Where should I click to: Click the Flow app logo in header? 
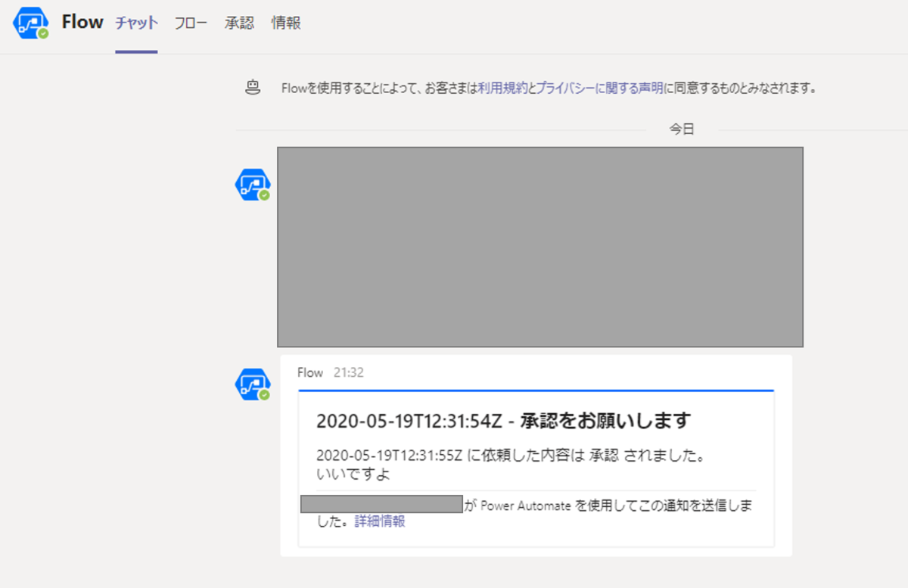pos(31,23)
